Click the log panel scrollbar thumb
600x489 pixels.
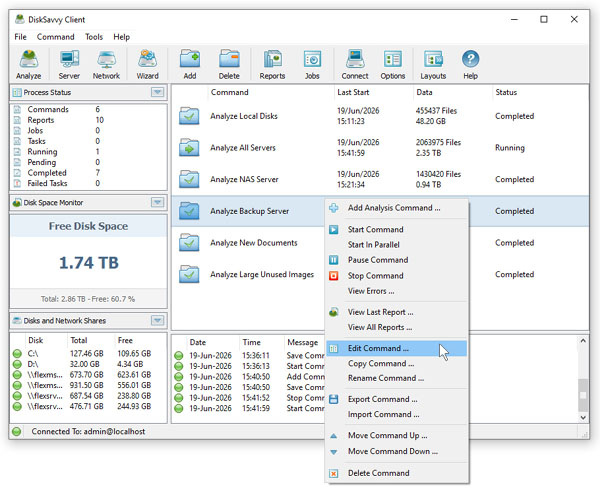coord(583,394)
